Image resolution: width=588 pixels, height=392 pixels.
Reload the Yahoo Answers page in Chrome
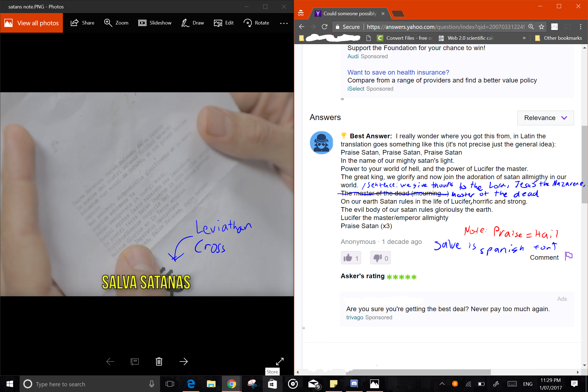tap(324, 27)
